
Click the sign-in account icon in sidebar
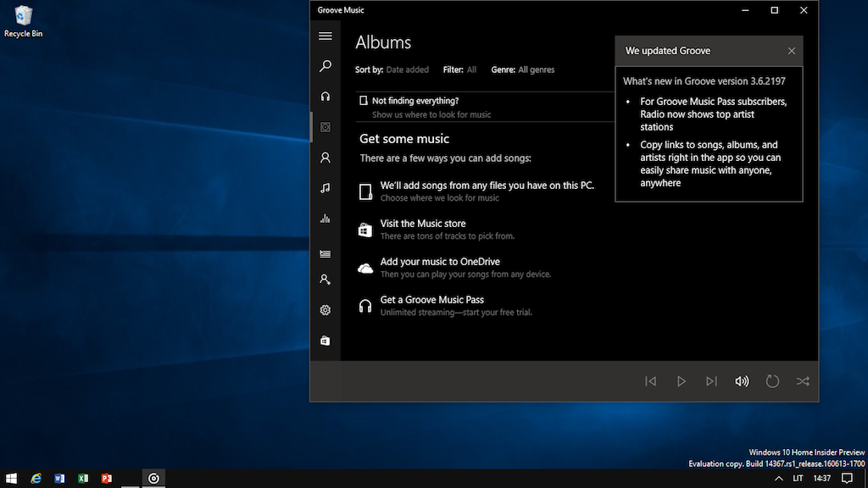(325, 280)
